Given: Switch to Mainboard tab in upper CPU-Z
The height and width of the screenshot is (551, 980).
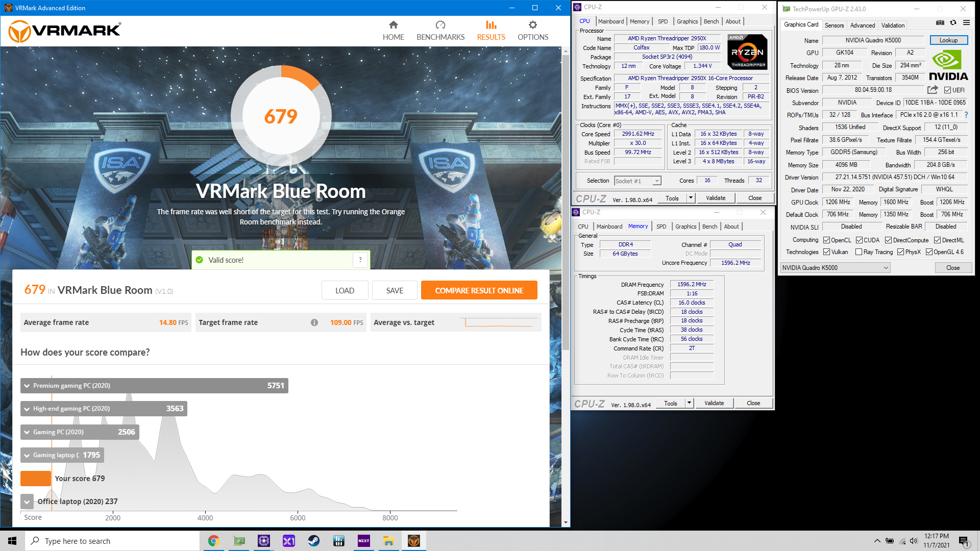Looking at the screenshot, I should coord(610,21).
